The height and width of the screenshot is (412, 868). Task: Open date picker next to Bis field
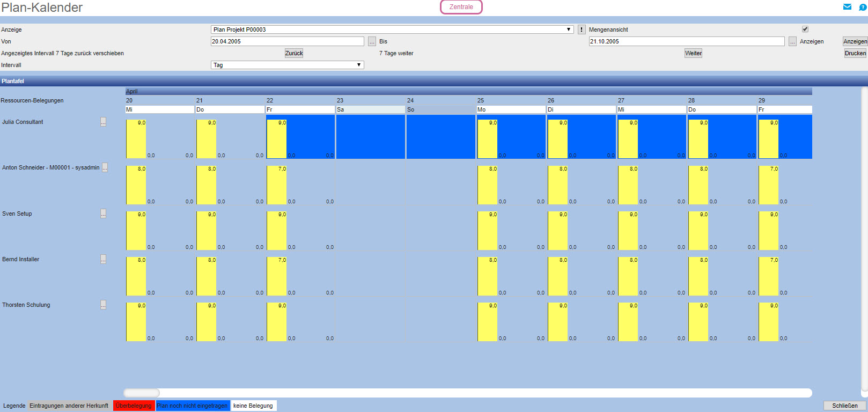tap(792, 41)
